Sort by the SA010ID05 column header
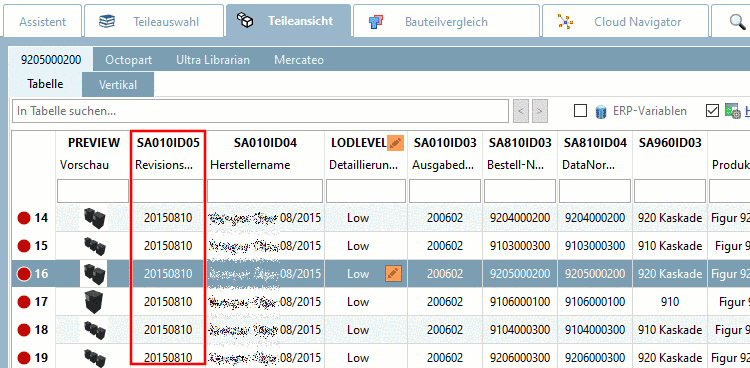 168,143
